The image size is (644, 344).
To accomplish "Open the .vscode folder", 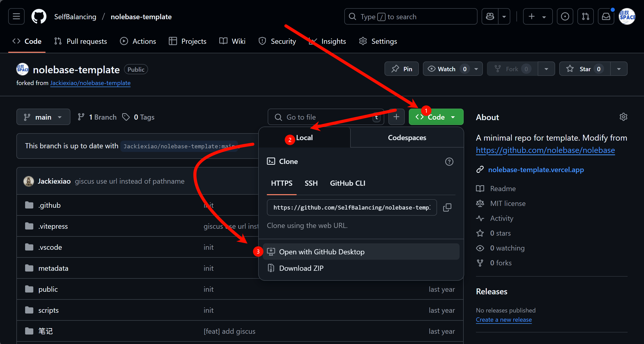I will [x=50, y=247].
